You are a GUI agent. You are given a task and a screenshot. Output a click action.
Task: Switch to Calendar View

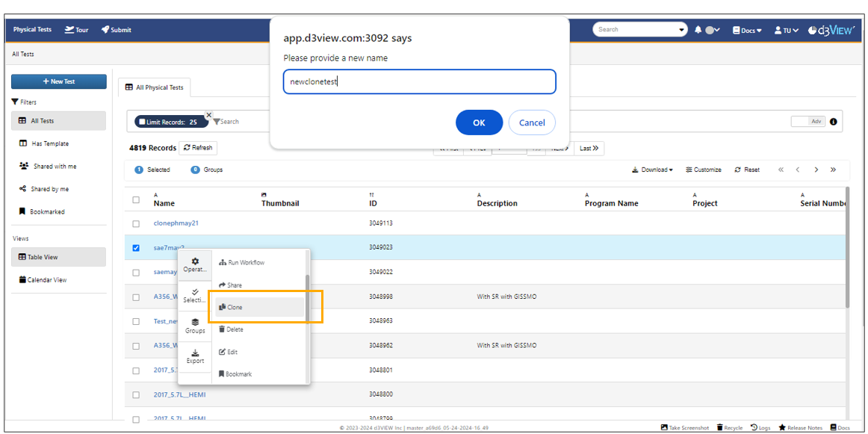coord(59,279)
